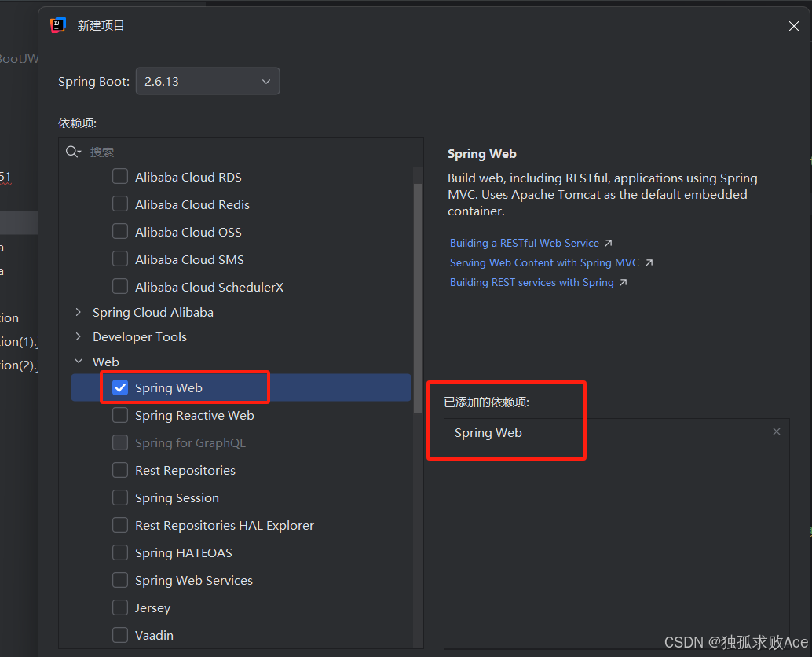
Task: Open the Spring Boot version dropdown
Action: click(207, 82)
